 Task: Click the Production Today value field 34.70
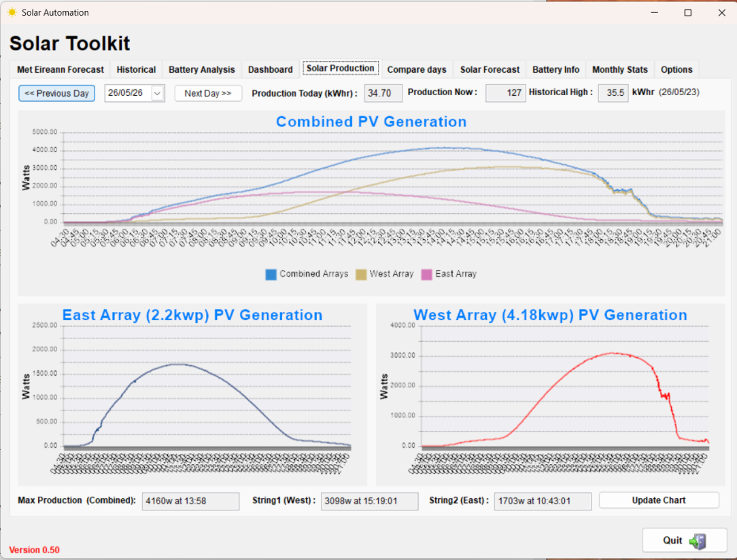click(383, 93)
